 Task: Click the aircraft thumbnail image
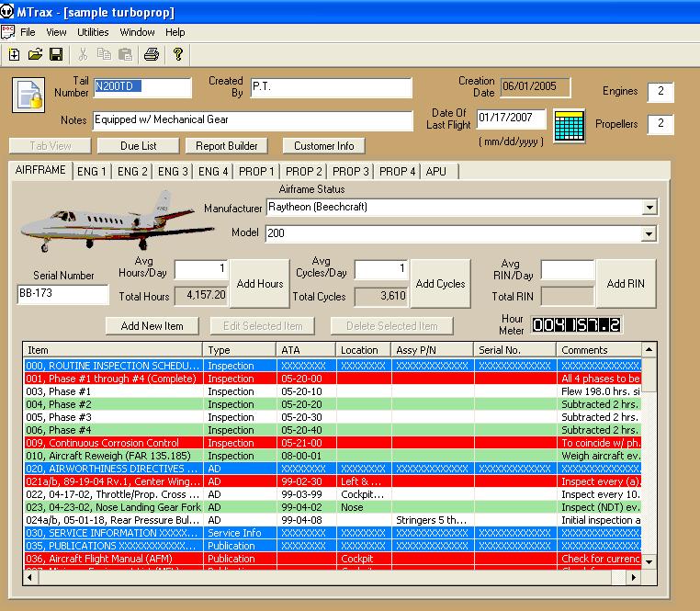116,221
